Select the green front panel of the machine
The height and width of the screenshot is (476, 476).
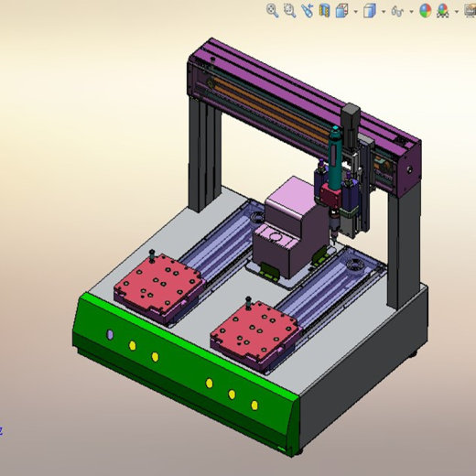pos(183,371)
